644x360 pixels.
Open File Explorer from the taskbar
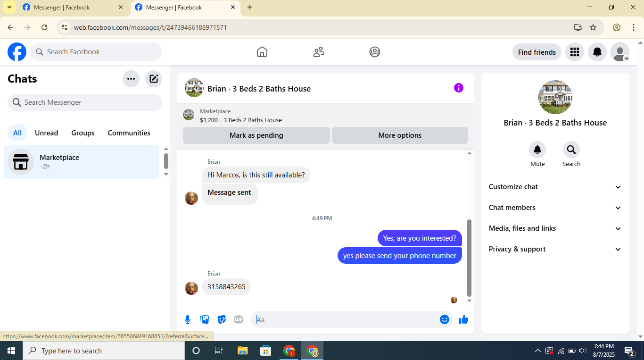click(242, 351)
